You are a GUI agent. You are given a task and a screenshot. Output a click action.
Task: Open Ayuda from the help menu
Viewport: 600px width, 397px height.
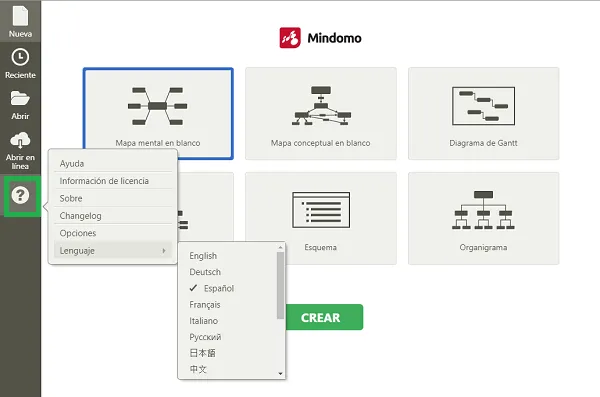click(x=113, y=163)
